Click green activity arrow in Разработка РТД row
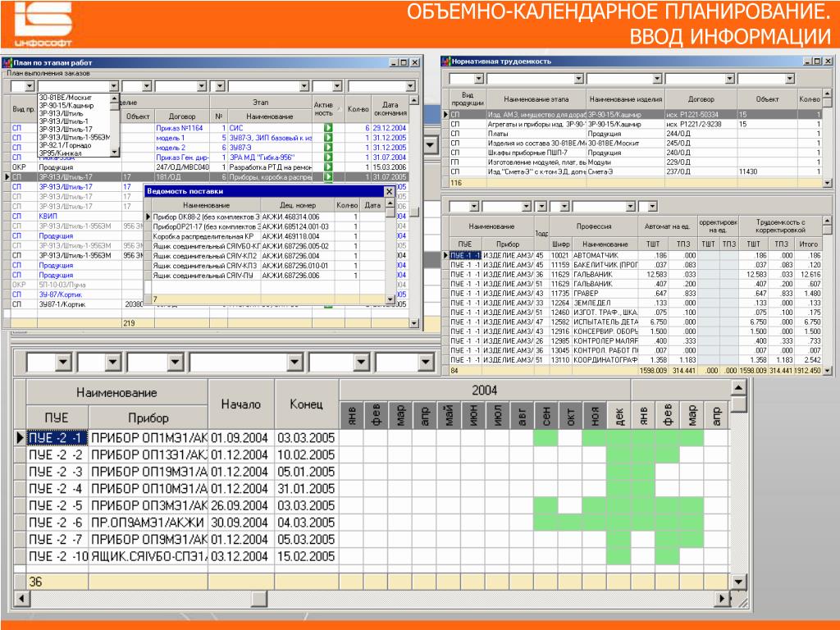840x630 pixels. [328, 167]
